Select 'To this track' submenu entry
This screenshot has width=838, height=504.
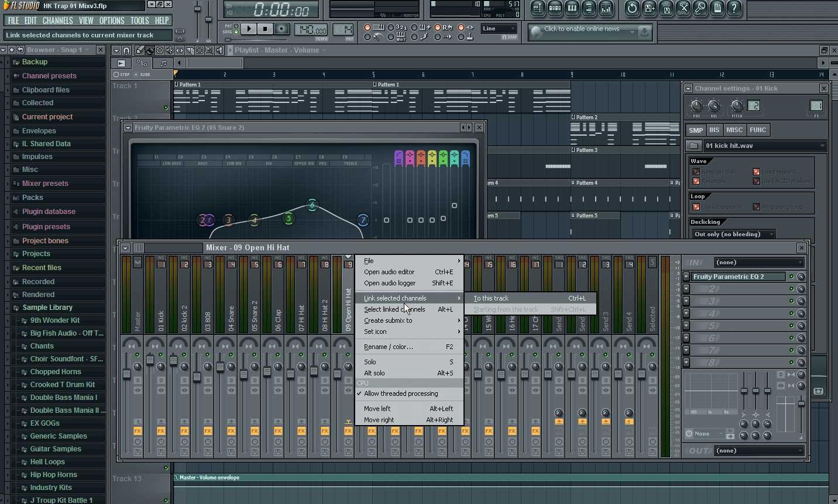click(x=530, y=298)
